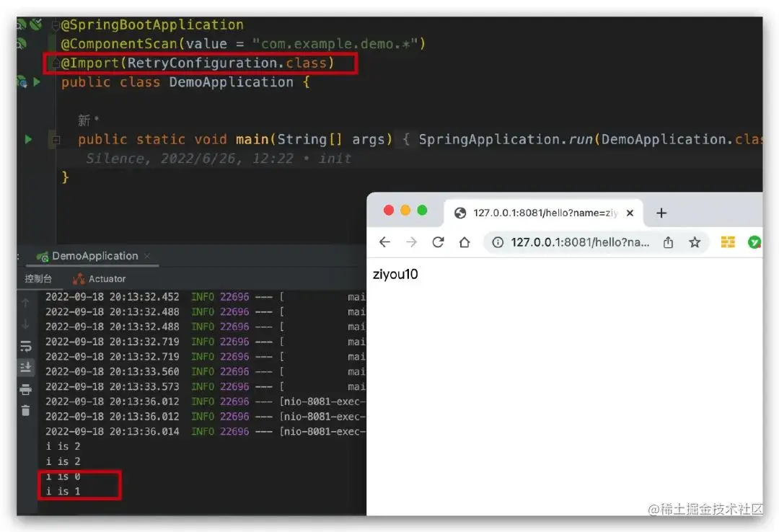This screenshot has height=532, width=779.
Task: Click the Silence 2022/6/26 git blame hint
Action: 219,159
